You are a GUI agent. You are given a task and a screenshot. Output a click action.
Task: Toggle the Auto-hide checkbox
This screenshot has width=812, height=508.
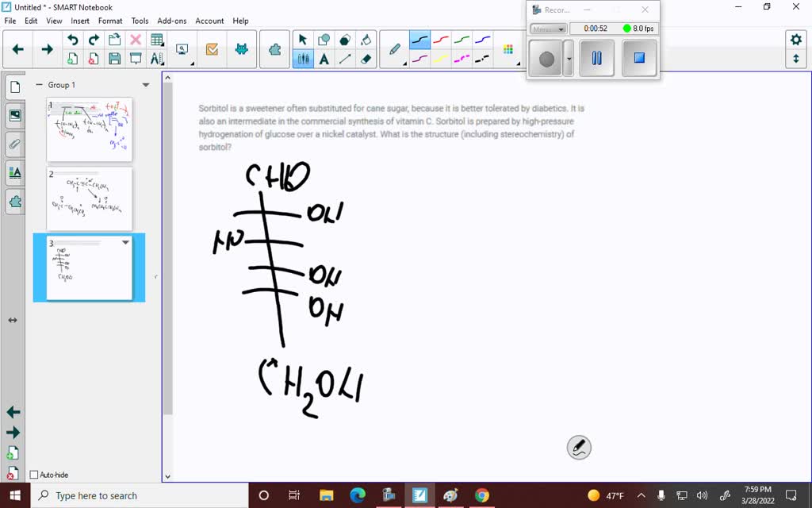point(35,475)
